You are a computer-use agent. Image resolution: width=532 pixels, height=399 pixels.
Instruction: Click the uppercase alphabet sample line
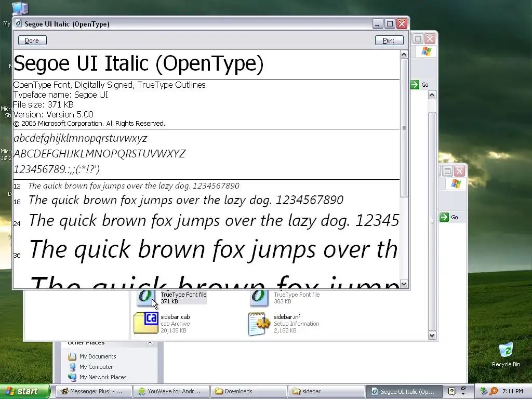click(x=99, y=154)
